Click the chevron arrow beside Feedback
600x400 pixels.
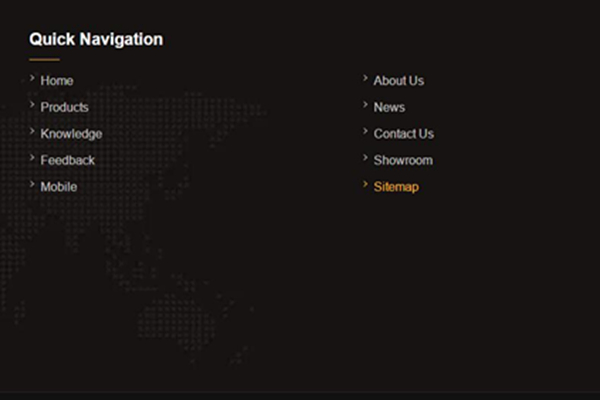point(32,158)
